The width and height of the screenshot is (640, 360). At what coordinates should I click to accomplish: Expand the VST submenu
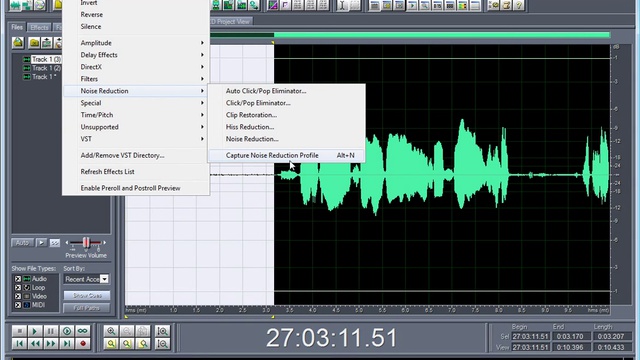(136, 139)
